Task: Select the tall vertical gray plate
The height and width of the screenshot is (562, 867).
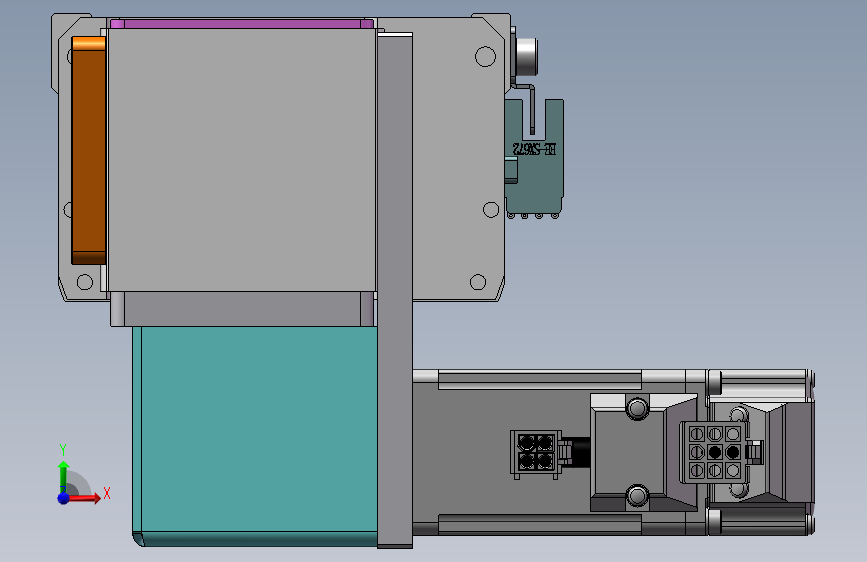Action: 395,290
